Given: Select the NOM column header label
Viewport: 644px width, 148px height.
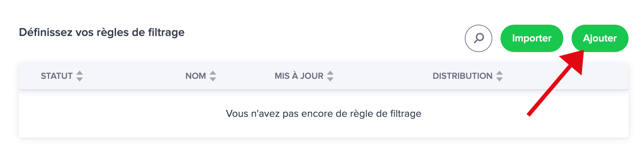Looking at the screenshot, I should click(196, 76).
